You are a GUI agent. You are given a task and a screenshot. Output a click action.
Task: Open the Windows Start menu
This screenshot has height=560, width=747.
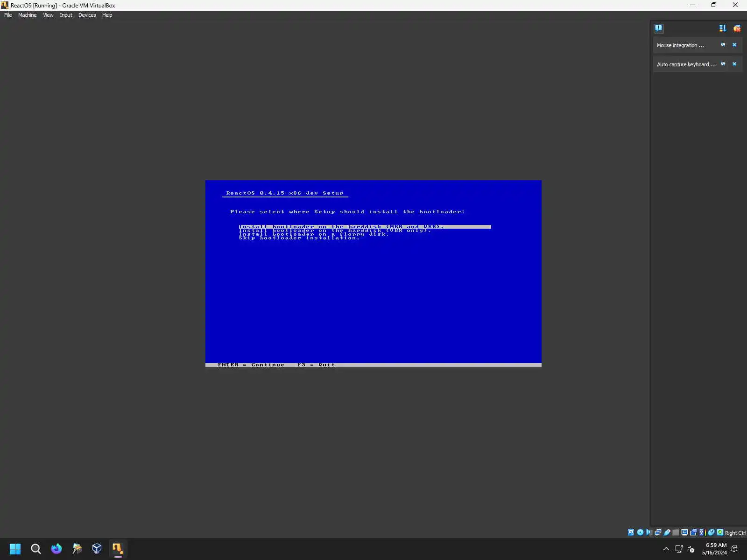[15, 549]
